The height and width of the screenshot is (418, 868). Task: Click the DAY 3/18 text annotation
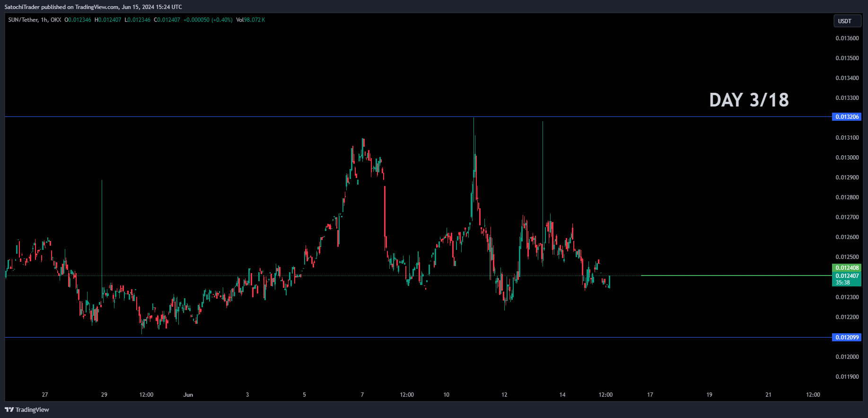[x=749, y=100]
